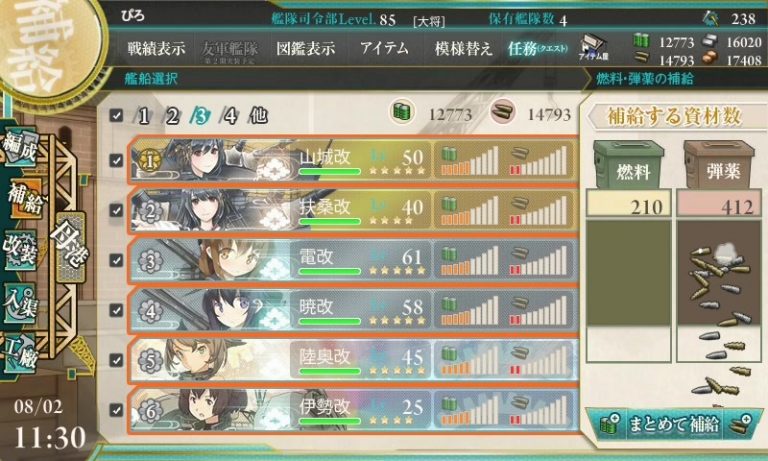Open 戦績表示 battle record menu
The width and height of the screenshot is (768, 461).
[156, 49]
